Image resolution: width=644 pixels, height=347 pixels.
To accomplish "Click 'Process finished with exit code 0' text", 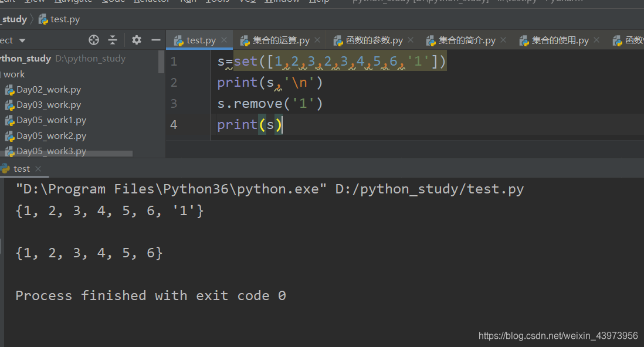I will (x=151, y=295).
